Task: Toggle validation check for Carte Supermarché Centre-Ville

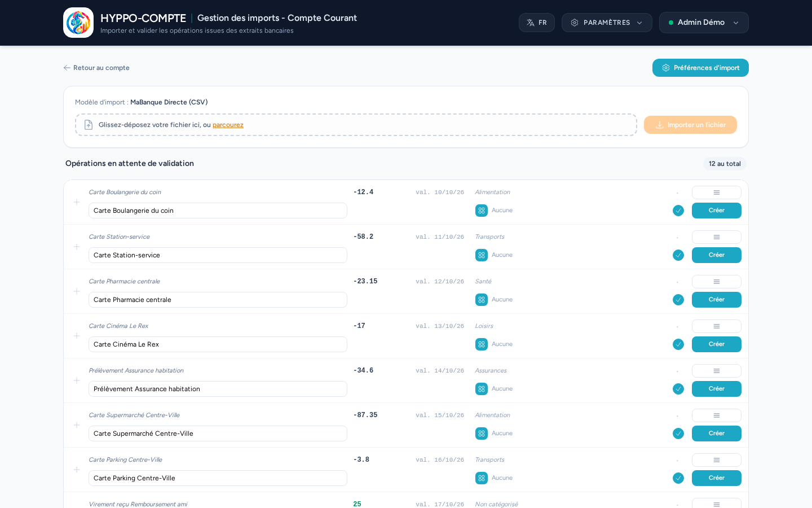Action: [x=678, y=433]
